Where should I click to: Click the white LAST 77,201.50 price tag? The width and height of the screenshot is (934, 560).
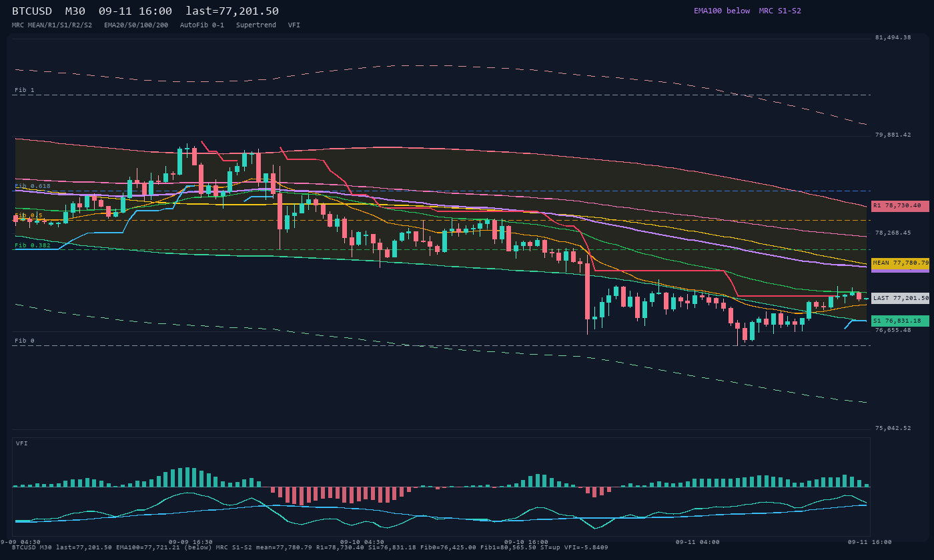click(x=900, y=298)
